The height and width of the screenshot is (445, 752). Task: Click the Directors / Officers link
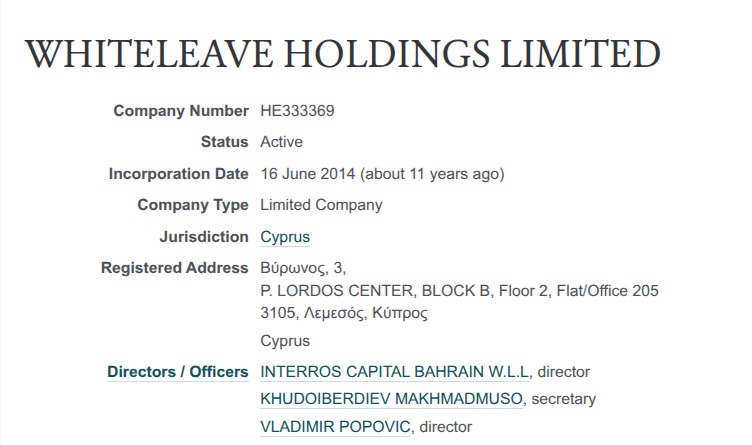[x=177, y=372]
